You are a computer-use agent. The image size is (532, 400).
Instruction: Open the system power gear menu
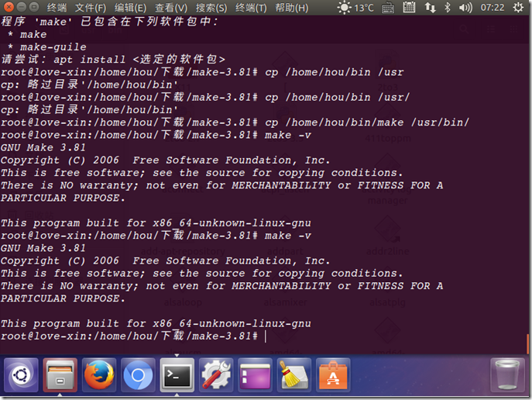click(x=518, y=8)
